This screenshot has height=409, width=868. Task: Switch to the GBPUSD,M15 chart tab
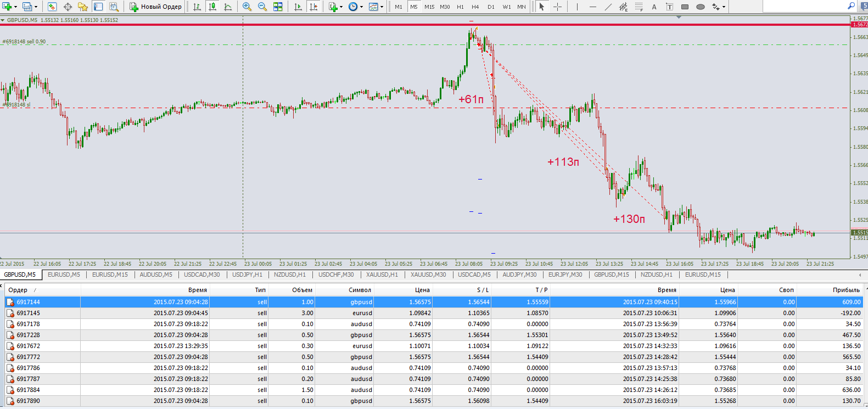click(612, 274)
